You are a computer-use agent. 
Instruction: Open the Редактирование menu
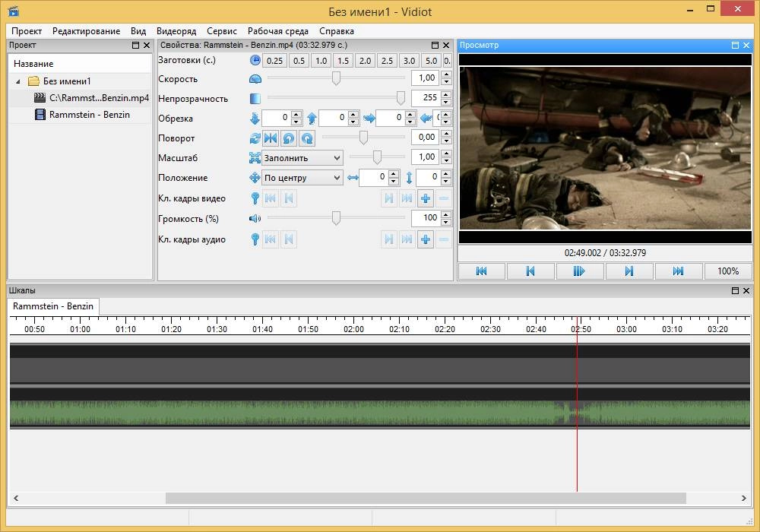tap(87, 31)
